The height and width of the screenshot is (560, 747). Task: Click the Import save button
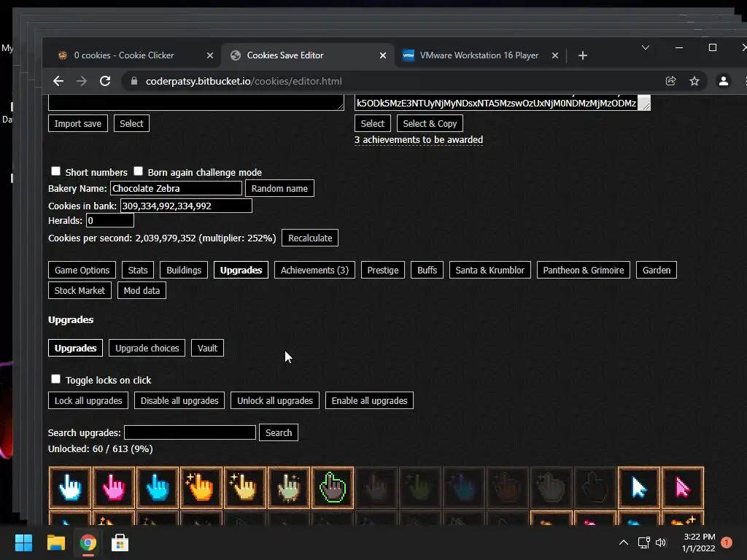pos(77,123)
